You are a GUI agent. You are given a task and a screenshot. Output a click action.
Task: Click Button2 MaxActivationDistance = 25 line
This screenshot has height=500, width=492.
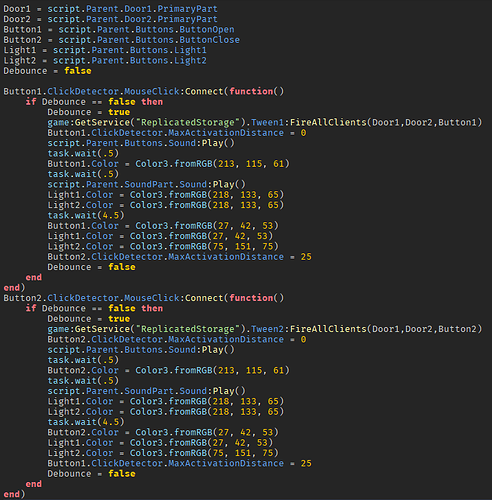tap(179, 257)
